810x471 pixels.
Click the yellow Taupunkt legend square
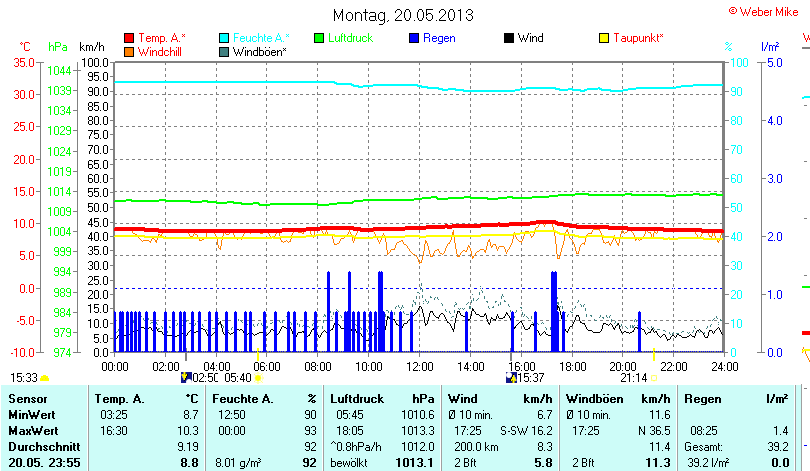(604, 38)
